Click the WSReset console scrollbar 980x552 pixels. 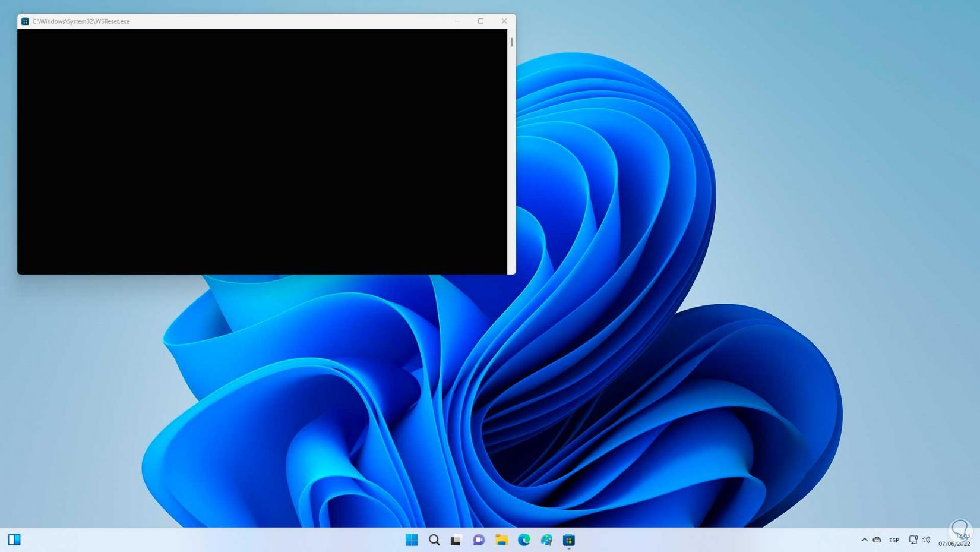click(x=511, y=152)
